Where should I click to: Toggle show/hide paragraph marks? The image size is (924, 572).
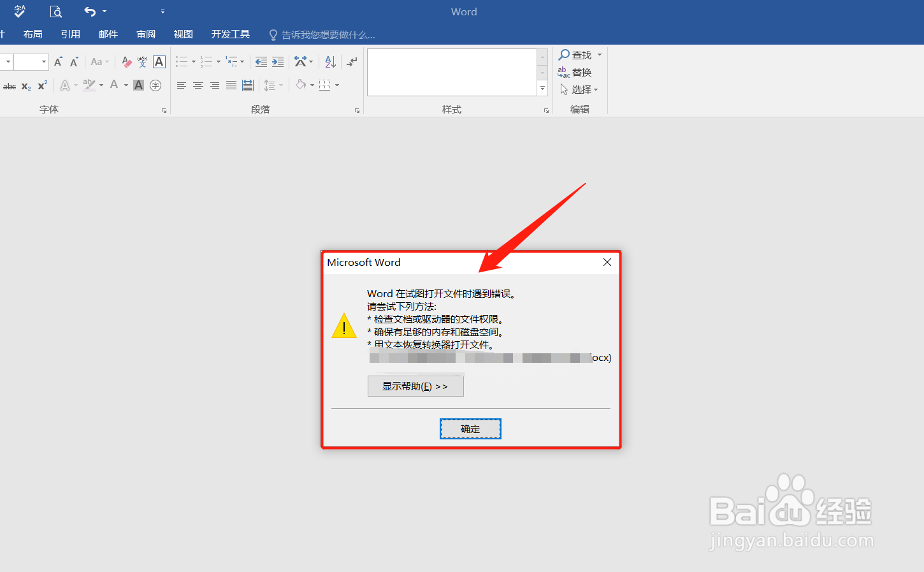(352, 62)
